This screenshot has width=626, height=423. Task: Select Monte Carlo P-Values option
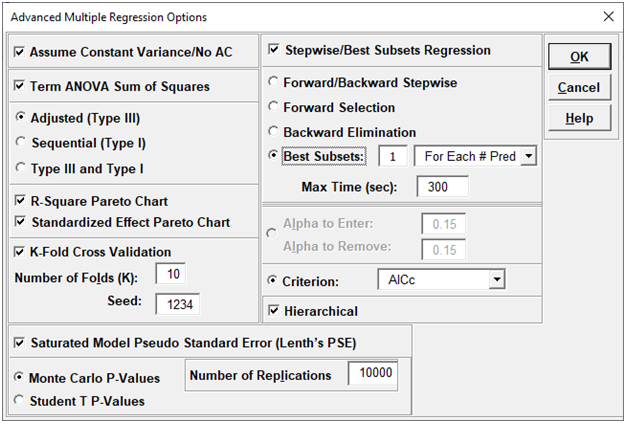click(x=20, y=377)
